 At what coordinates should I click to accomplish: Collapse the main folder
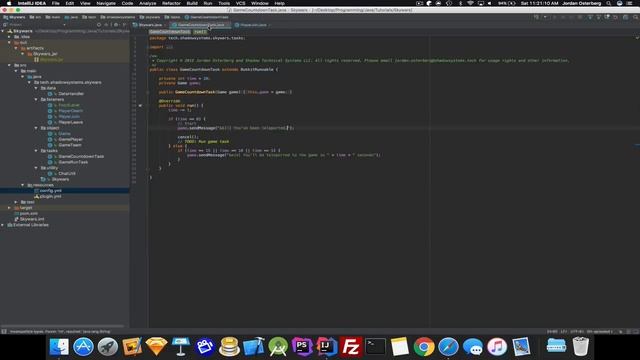tap(16, 71)
